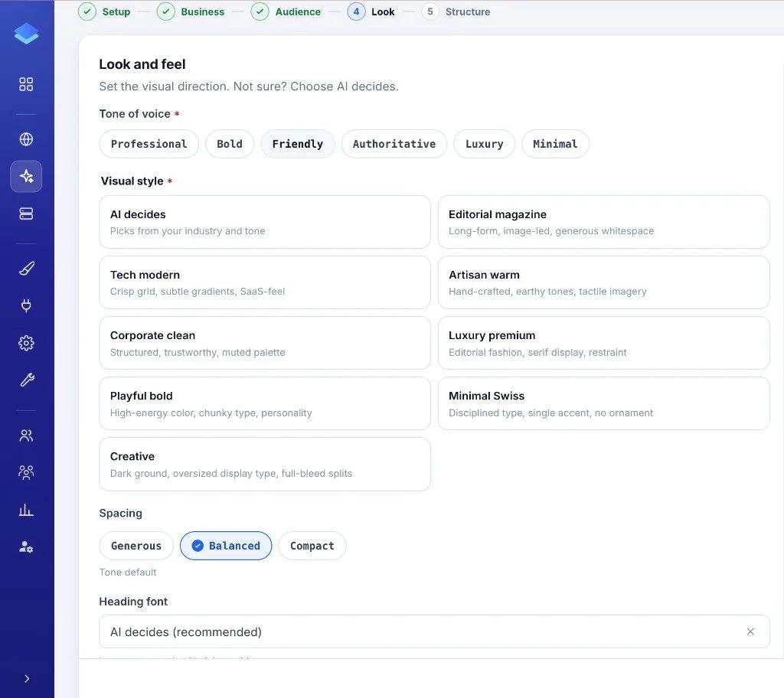Image resolution: width=784 pixels, height=698 pixels.
Task: Select the Minimal Swiss style card
Action: pyautogui.click(x=603, y=403)
